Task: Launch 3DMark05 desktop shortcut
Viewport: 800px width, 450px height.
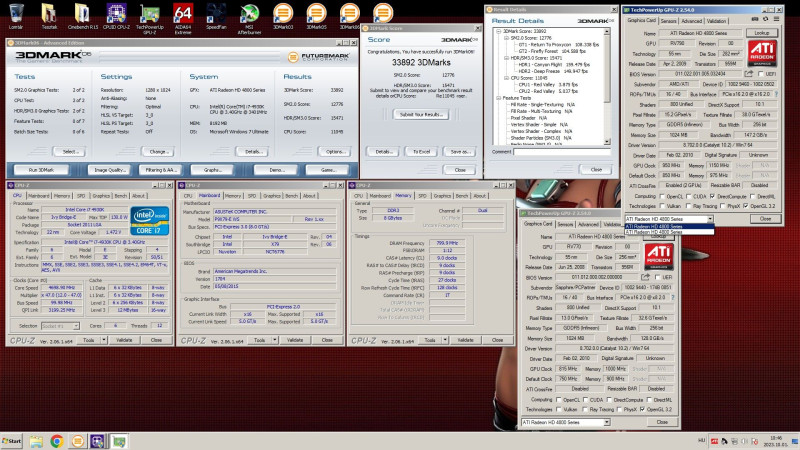Action: coord(316,16)
